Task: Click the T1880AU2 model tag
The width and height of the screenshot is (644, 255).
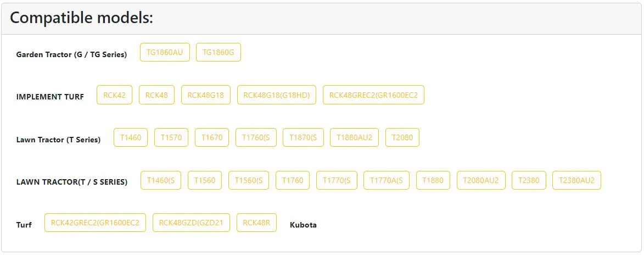Action: pos(354,137)
